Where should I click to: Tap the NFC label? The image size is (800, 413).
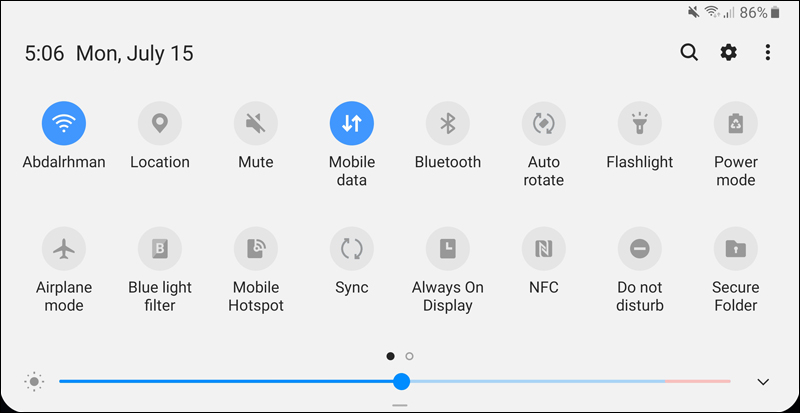[544, 288]
